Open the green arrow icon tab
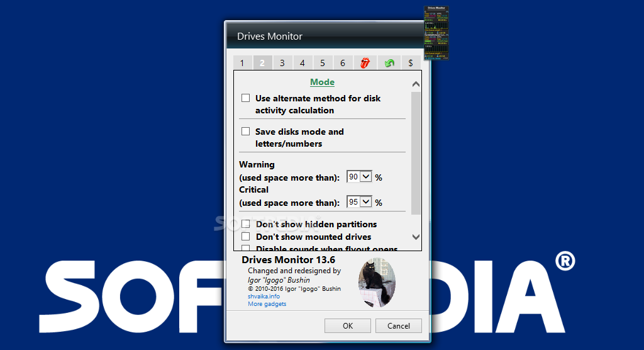Screen dimensions: 644x350 pyautogui.click(x=389, y=63)
